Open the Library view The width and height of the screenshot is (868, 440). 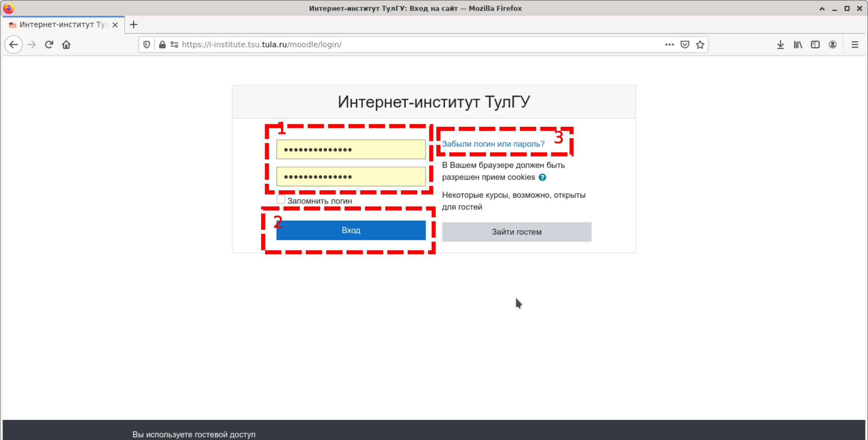click(798, 45)
